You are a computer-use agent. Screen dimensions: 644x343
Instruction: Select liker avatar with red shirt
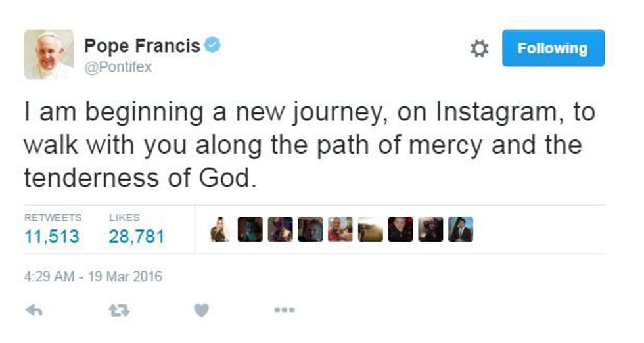pos(340,230)
